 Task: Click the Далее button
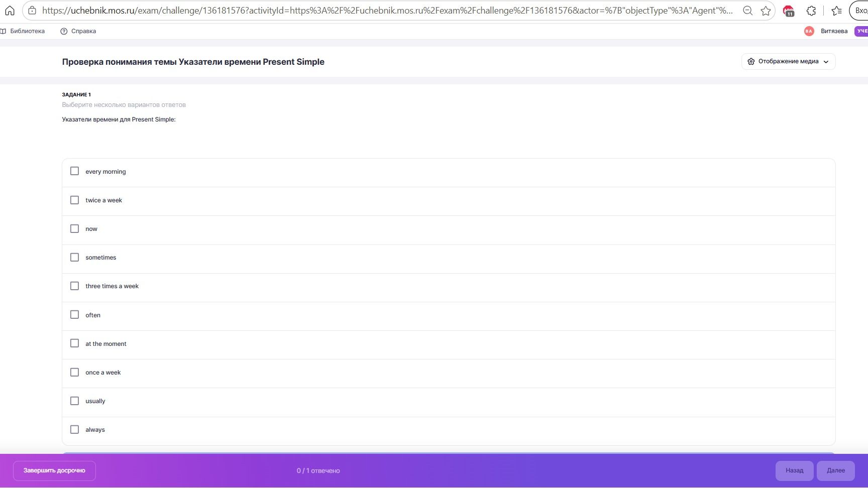[836, 470]
